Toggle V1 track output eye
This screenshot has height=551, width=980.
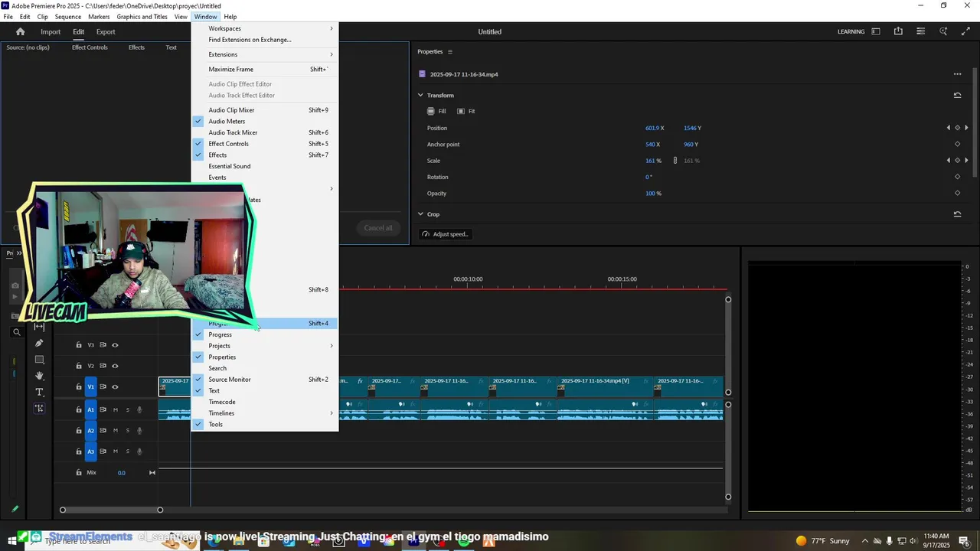point(115,387)
